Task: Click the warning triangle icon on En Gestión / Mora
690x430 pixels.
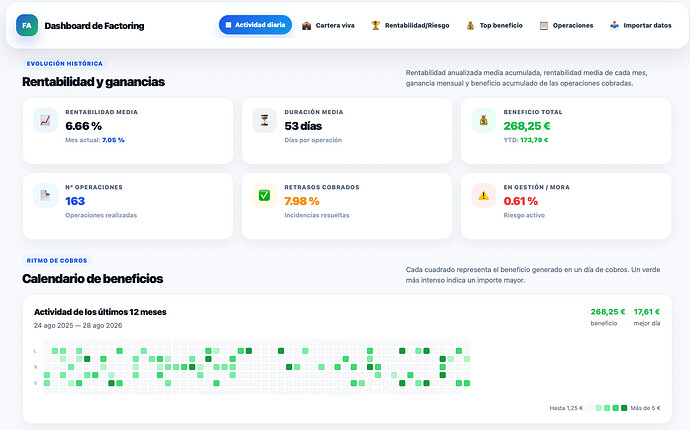Action: [484, 195]
